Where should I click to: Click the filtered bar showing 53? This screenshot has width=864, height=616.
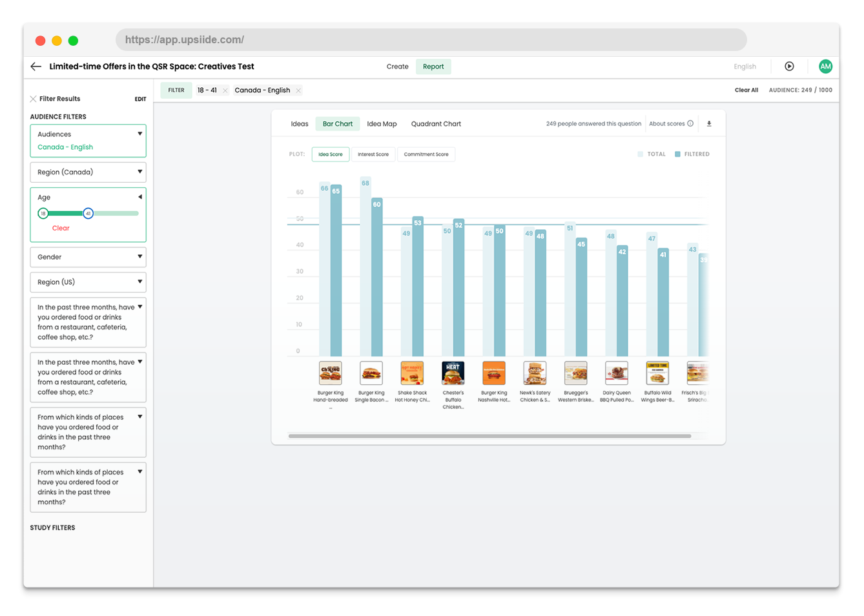coord(418,286)
